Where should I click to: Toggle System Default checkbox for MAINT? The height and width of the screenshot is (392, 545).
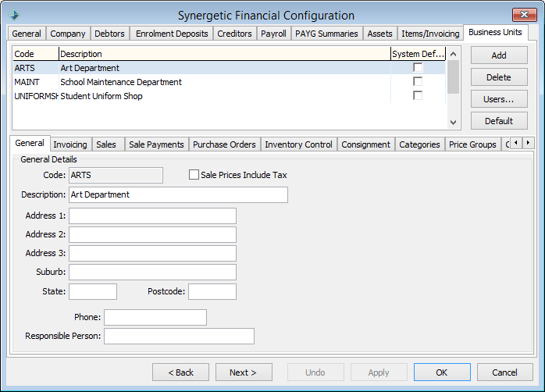coord(418,81)
